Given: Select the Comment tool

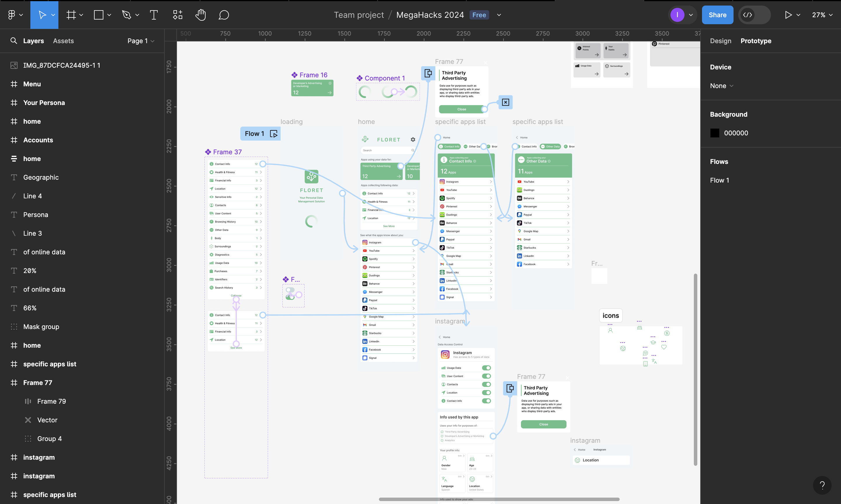Looking at the screenshot, I should 224,15.
